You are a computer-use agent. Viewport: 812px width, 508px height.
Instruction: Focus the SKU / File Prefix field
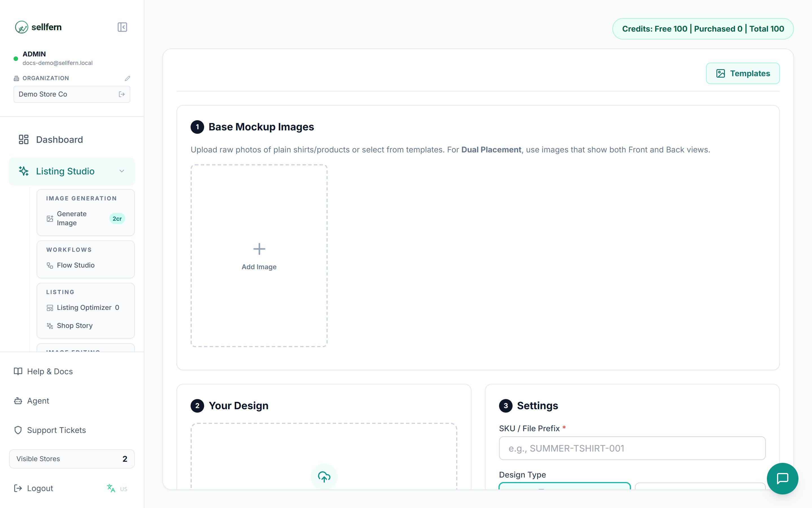[632, 448]
